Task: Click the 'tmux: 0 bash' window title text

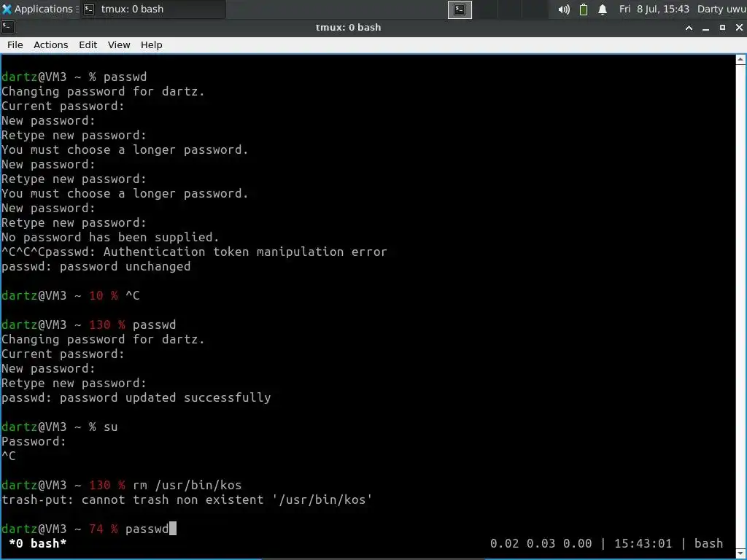Action: coord(348,28)
